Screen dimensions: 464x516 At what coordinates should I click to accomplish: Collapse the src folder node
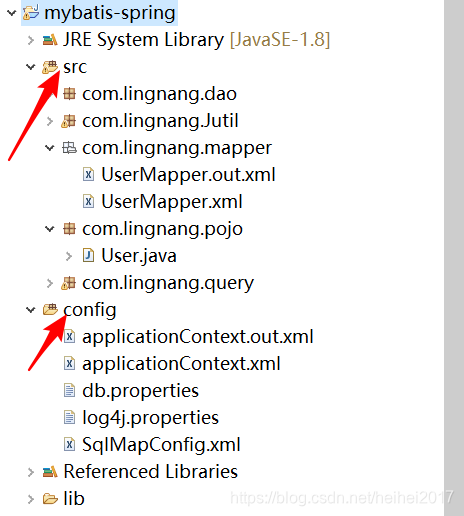[31, 67]
